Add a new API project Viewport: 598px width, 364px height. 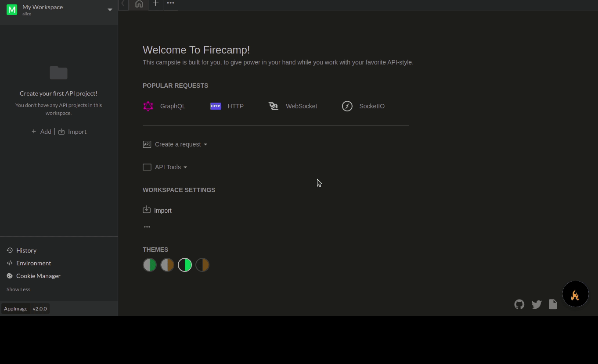tap(41, 132)
